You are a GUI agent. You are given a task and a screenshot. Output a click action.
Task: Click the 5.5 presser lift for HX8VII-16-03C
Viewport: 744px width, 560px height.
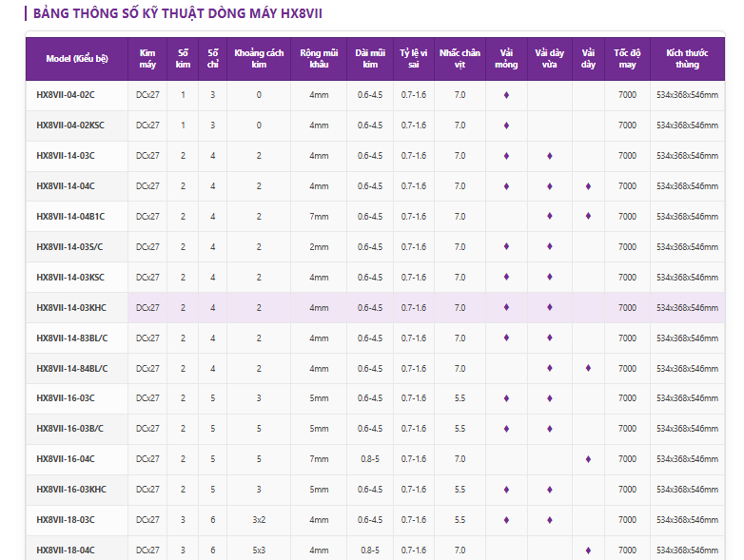[460, 397]
